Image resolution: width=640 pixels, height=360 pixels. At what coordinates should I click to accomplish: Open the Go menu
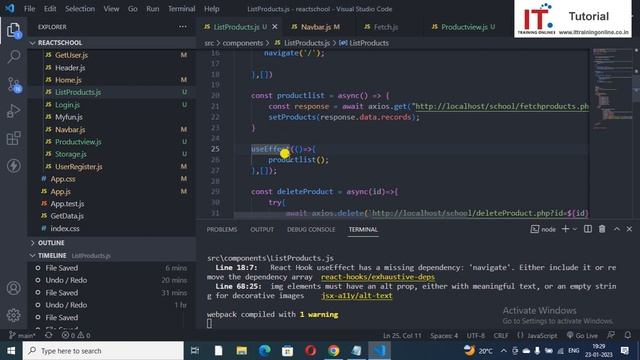[x=133, y=9]
